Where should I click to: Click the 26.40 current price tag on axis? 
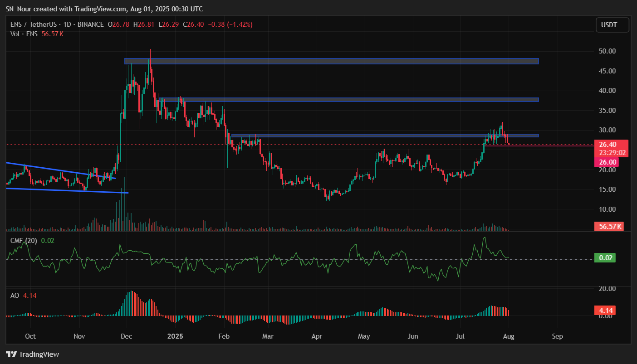tap(610, 145)
